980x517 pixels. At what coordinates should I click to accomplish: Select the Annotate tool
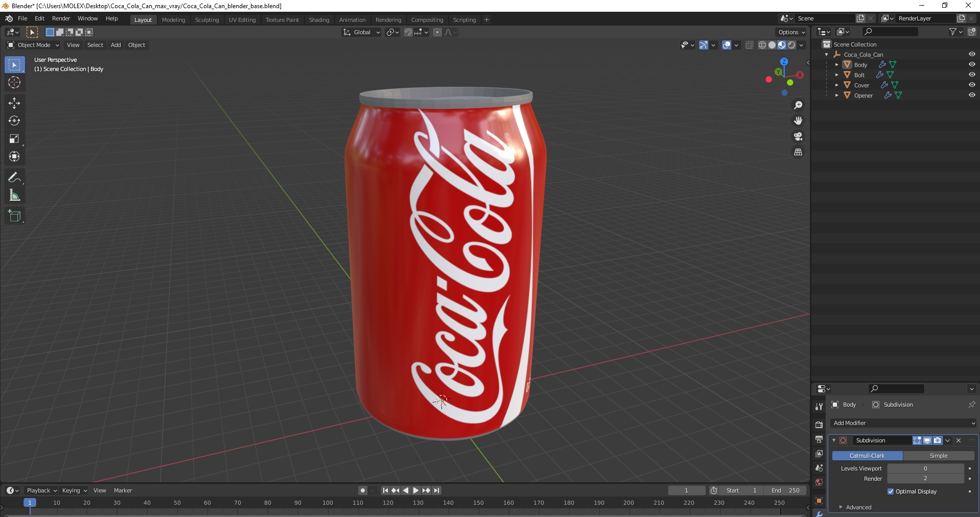[x=14, y=178]
